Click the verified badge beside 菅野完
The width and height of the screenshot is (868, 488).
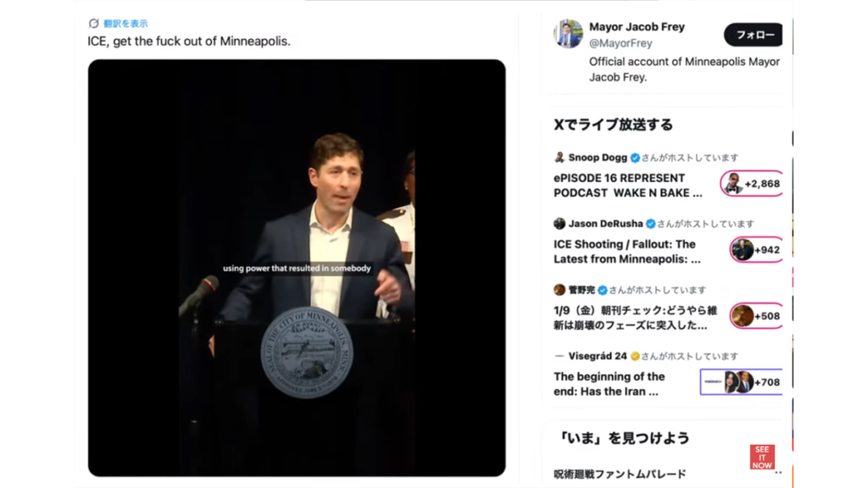tap(603, 290)
